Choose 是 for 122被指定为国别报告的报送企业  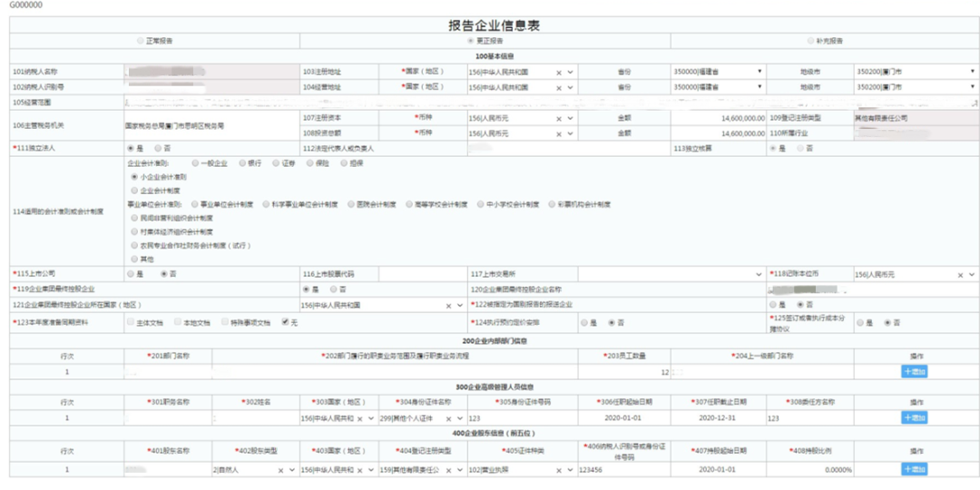[x=774, y=304]
